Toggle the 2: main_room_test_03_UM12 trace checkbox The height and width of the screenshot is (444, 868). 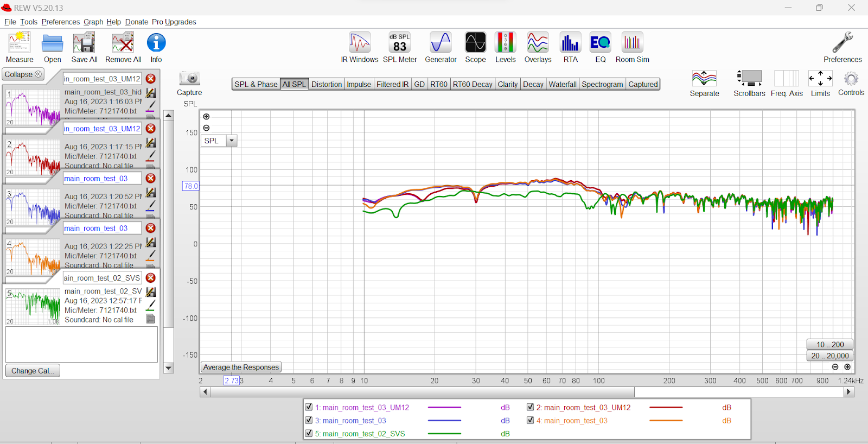pyautogui.click(x=530, y=407)
